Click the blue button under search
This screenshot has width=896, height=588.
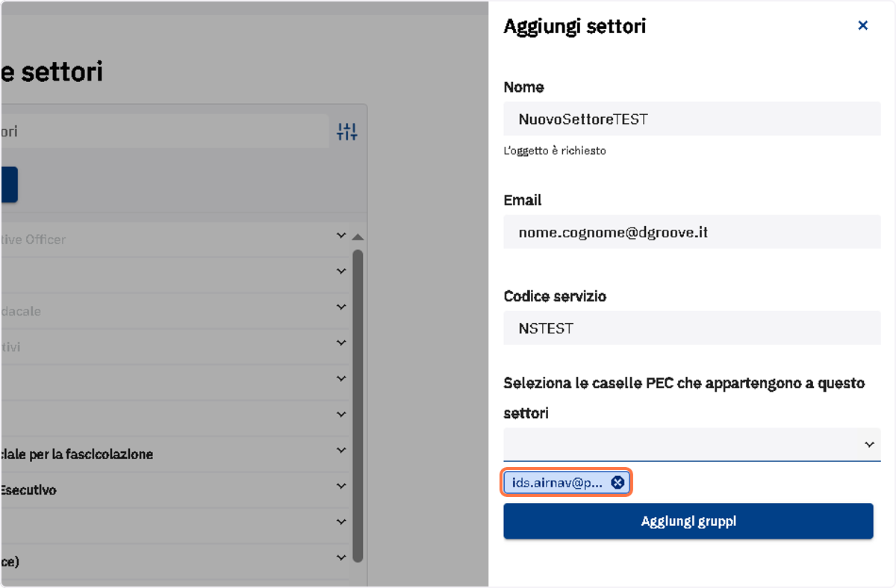pos(9,185)
